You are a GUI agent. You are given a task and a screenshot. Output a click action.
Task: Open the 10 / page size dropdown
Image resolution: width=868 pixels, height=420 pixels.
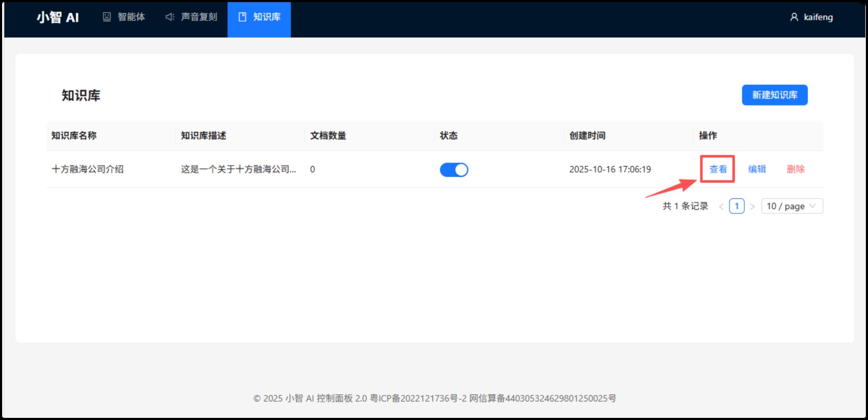point(792,206)
